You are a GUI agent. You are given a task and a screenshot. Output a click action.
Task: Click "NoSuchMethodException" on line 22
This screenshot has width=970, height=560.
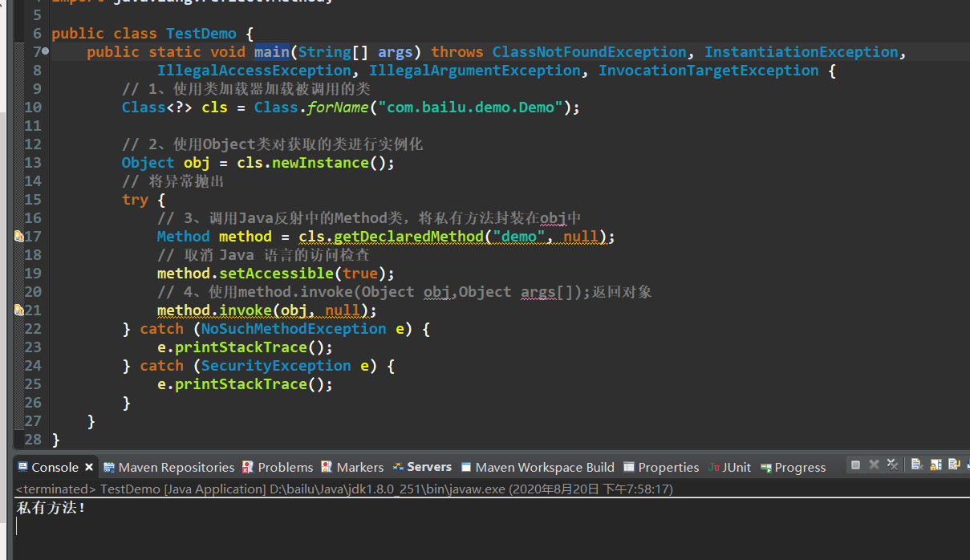[x=294, y=329]
